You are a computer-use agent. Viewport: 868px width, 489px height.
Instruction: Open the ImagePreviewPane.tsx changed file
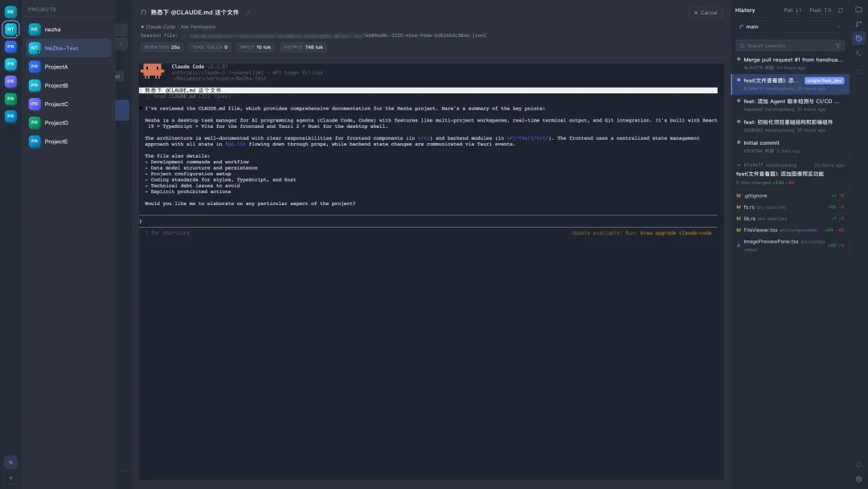point(790,245)
